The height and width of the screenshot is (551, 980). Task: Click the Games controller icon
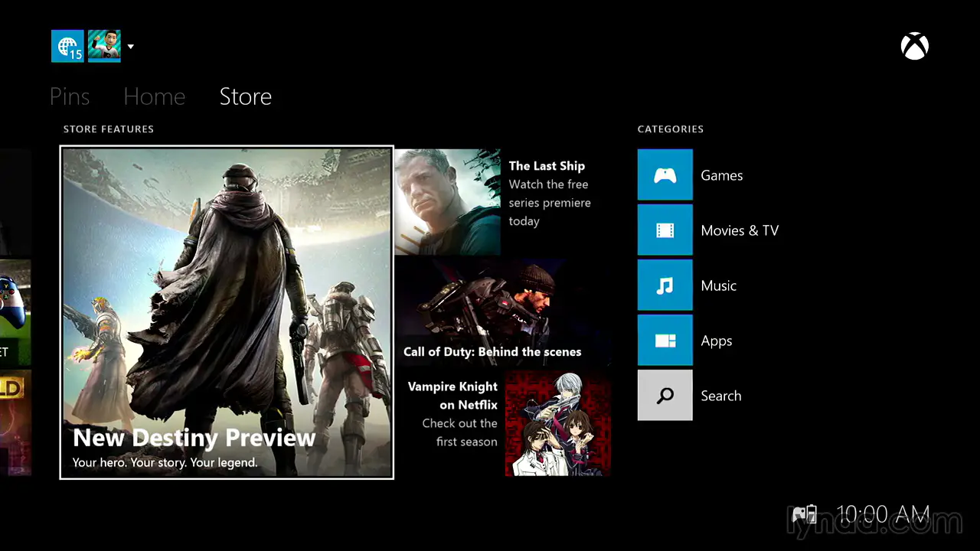point(665,175)
